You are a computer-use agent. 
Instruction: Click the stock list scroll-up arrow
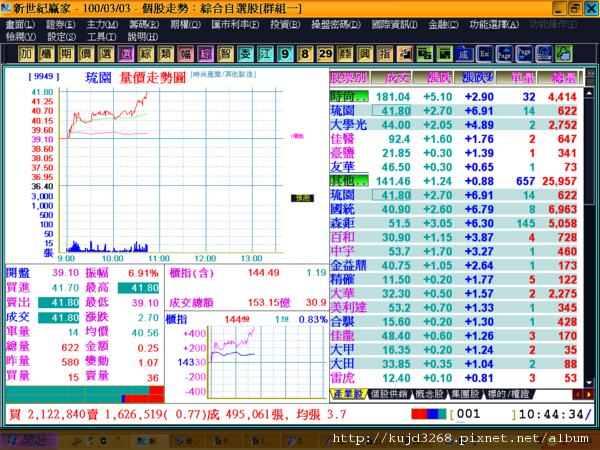point(589,93)
